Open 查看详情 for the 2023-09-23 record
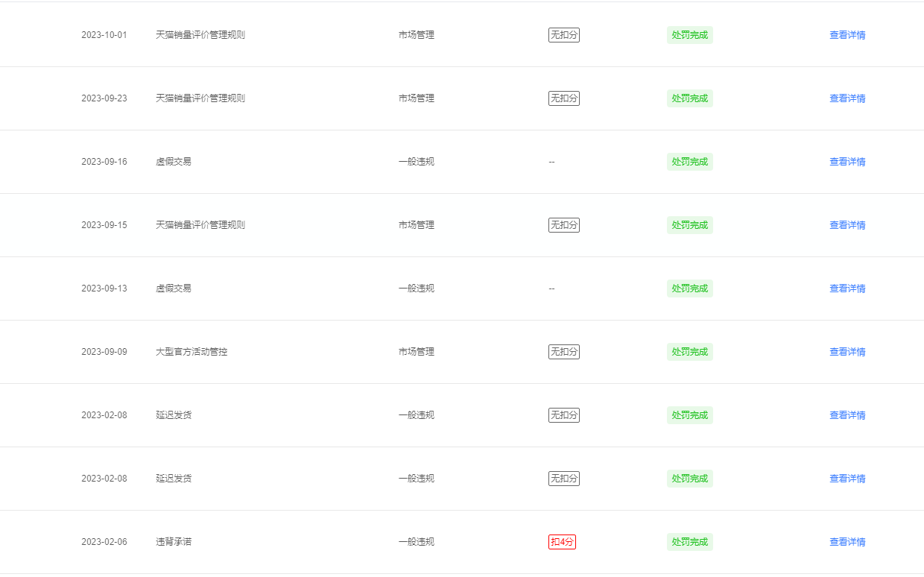Image resolution: width=924 pixels, height=577 pixels. [847, 98]
